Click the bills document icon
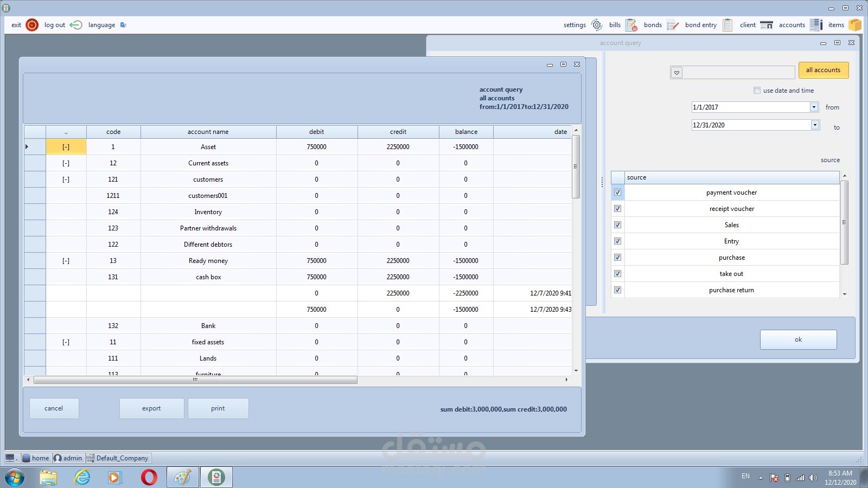The image size is (868, 488). coord(631,25)
